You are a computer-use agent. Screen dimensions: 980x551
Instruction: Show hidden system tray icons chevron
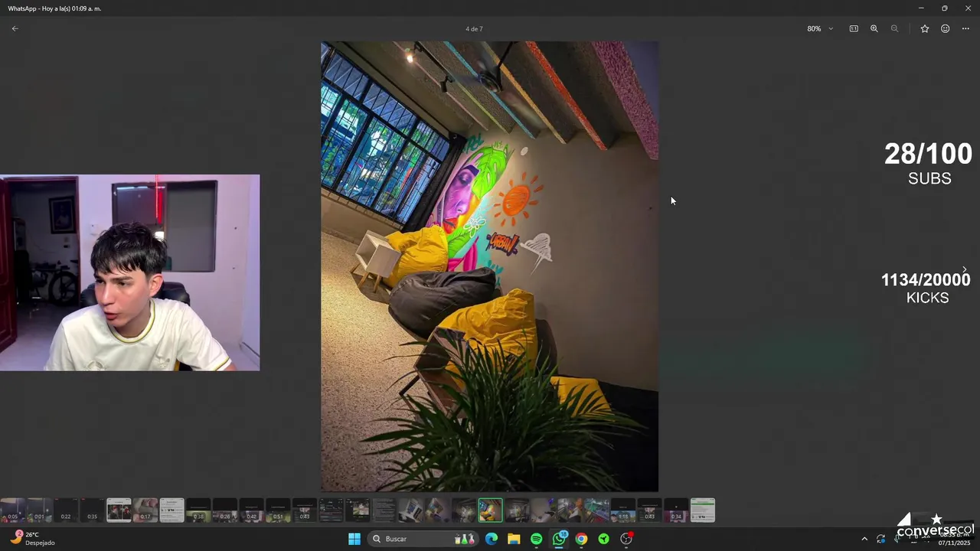tap(864, 539)
